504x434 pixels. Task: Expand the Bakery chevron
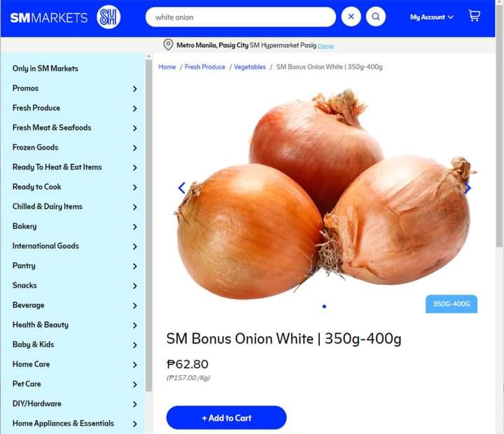coord(135,227)
